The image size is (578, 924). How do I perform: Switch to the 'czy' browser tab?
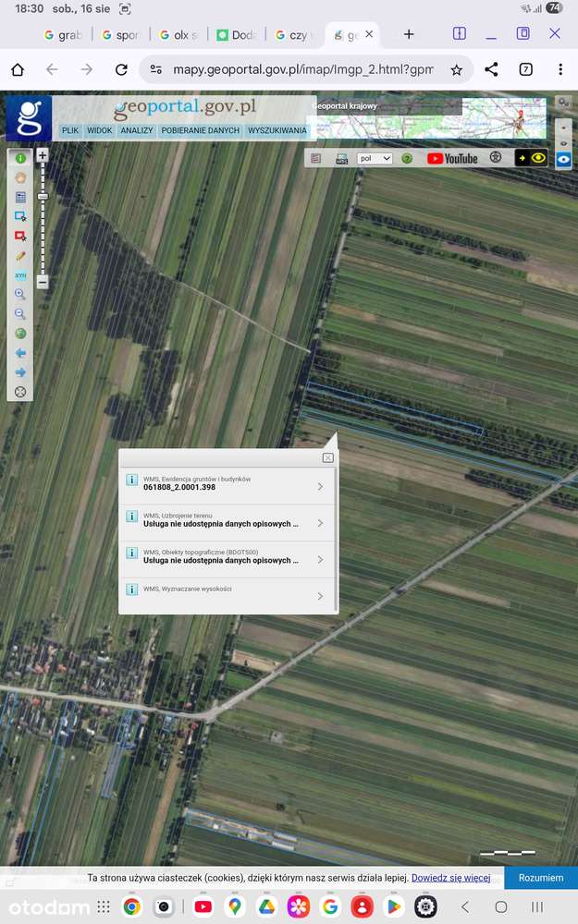tap(294, 35)
